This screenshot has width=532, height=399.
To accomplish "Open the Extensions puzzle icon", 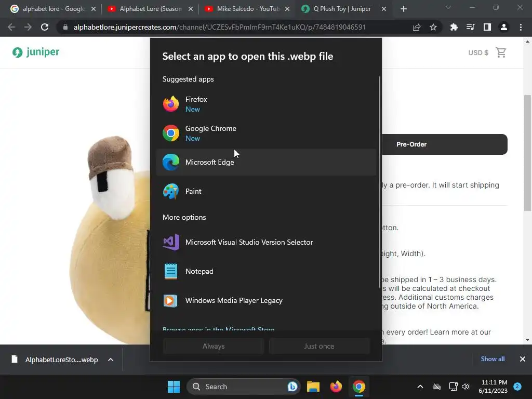I will (454, 27).
